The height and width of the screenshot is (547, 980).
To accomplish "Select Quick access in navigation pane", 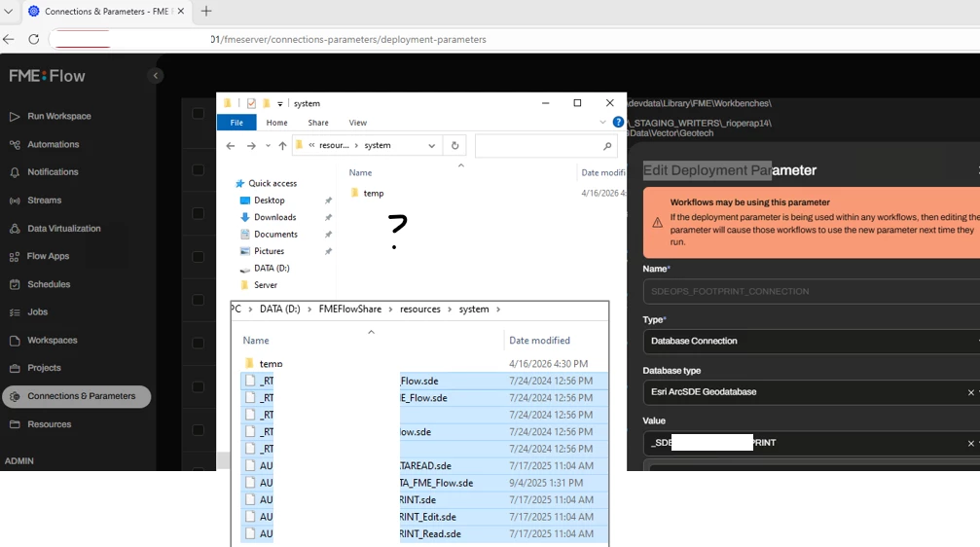I will click(272, 183).
